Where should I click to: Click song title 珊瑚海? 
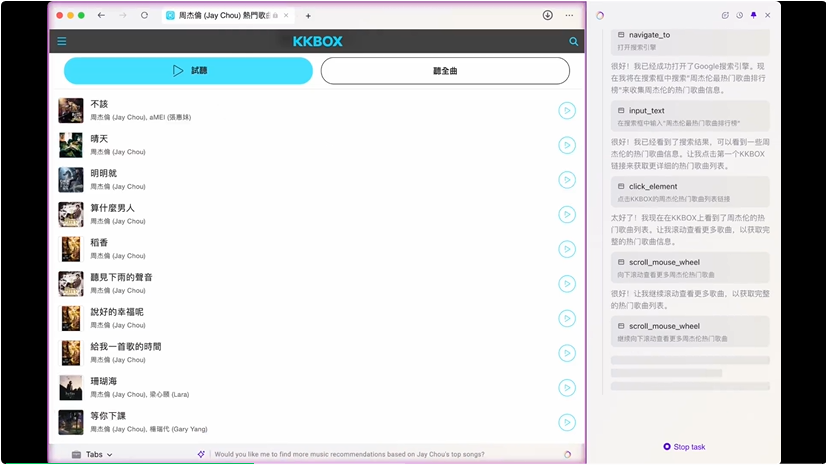point(104,381)
